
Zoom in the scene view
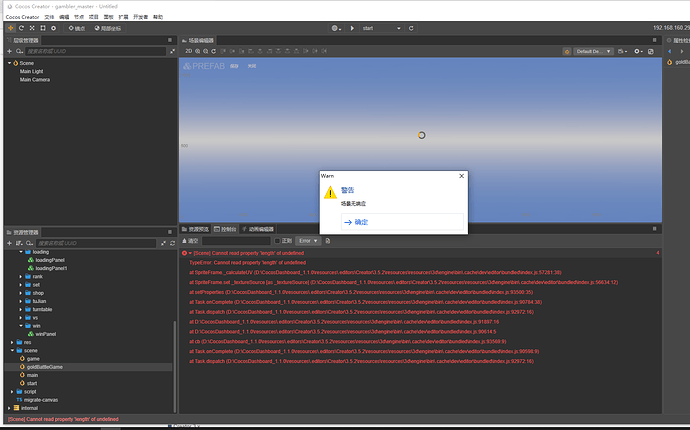click(198, 51)
